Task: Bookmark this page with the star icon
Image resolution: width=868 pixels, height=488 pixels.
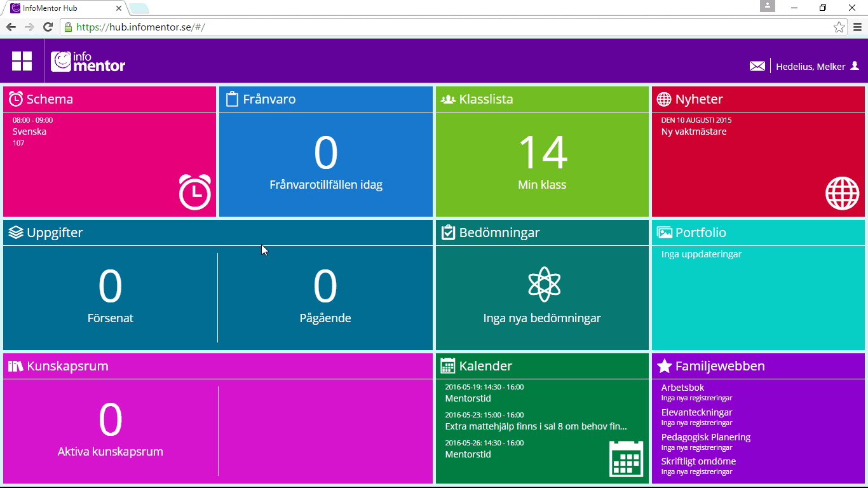Action: click(839, 27)
